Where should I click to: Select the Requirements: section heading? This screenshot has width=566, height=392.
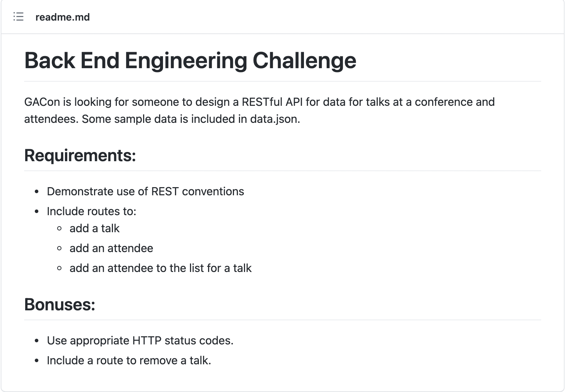pyautogui.click(x=80, y=156)
